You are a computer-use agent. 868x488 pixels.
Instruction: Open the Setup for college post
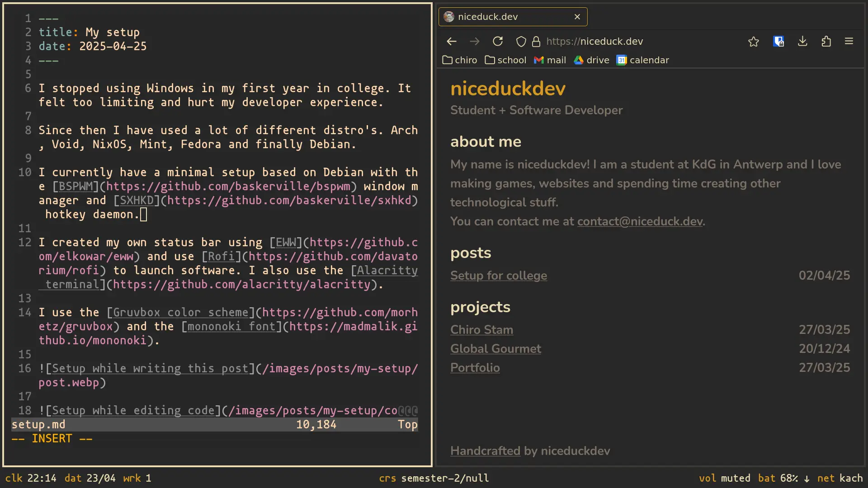click(x=499, y=276)
